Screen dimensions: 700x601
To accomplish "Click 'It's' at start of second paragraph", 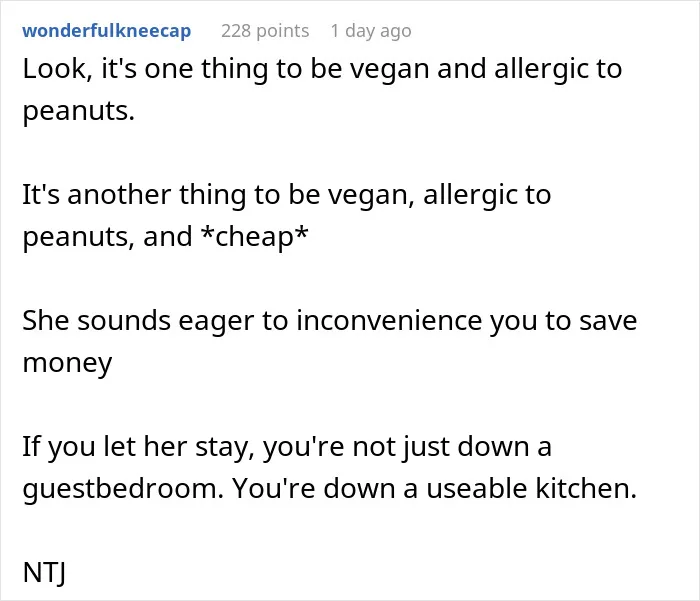I will (x=41, y=195).
